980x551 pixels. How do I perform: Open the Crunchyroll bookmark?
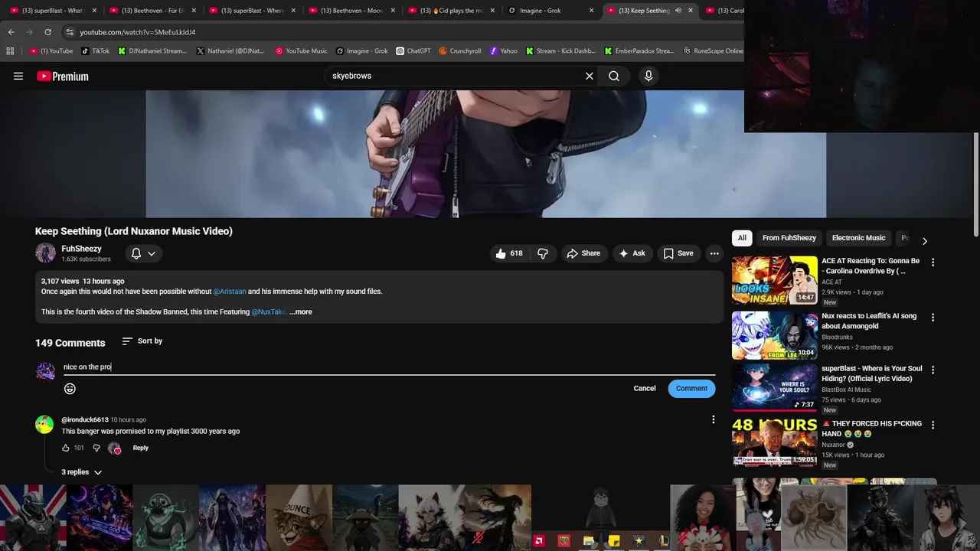[x=459, y=51]
